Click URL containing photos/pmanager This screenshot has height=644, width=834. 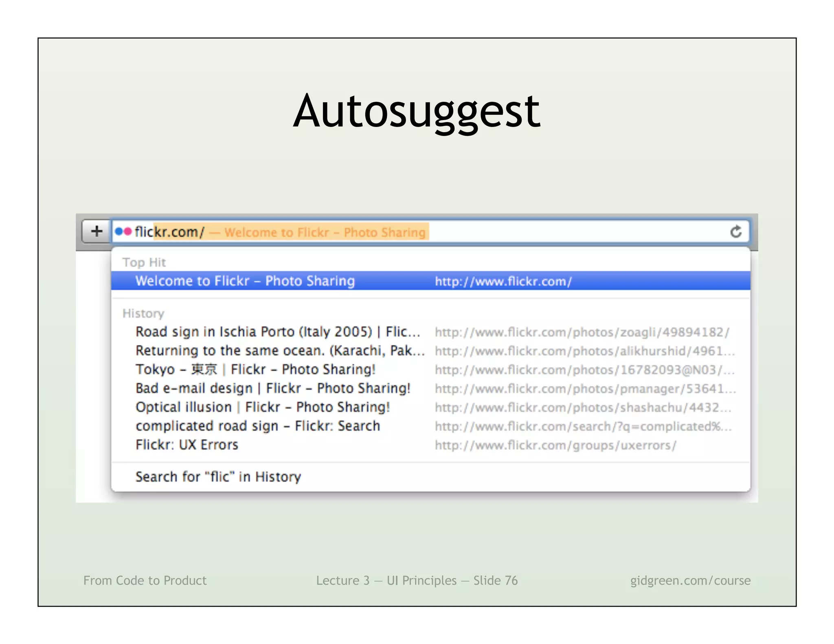pyautogui.click(x=585, y=389)
